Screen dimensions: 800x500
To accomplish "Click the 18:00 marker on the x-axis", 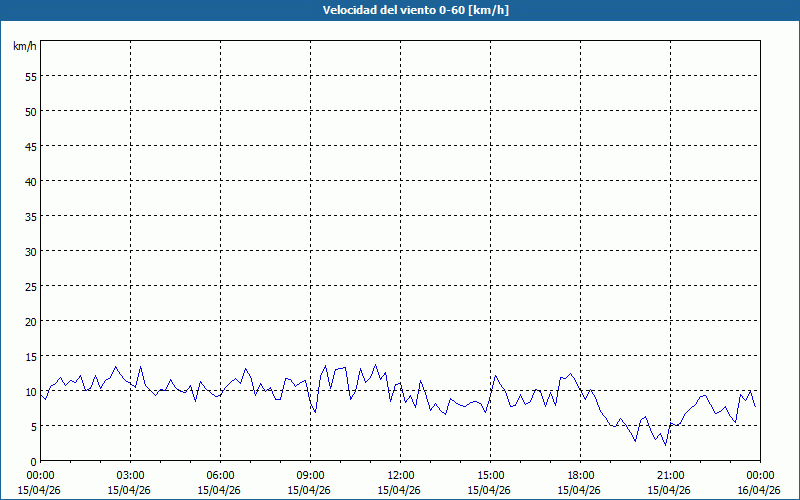I will point(580,475).
